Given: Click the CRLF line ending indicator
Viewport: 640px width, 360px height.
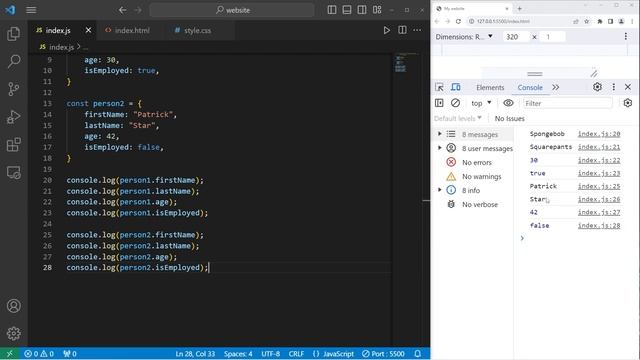Looking at the screenshot, I should click(296, 353).
